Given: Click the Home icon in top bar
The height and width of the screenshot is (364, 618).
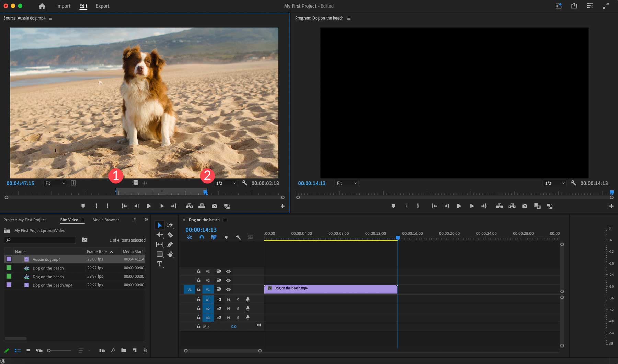Looking at the screenshot, I should pyautogui.click(x=42, y=6).
